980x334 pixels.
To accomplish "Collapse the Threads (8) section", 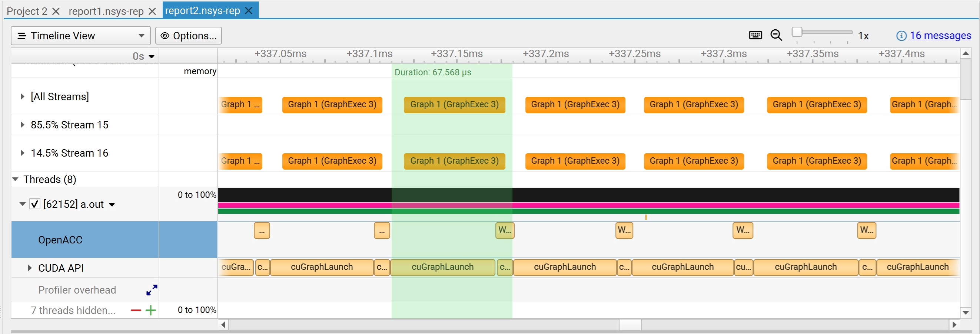I will [x=15, y=179].
